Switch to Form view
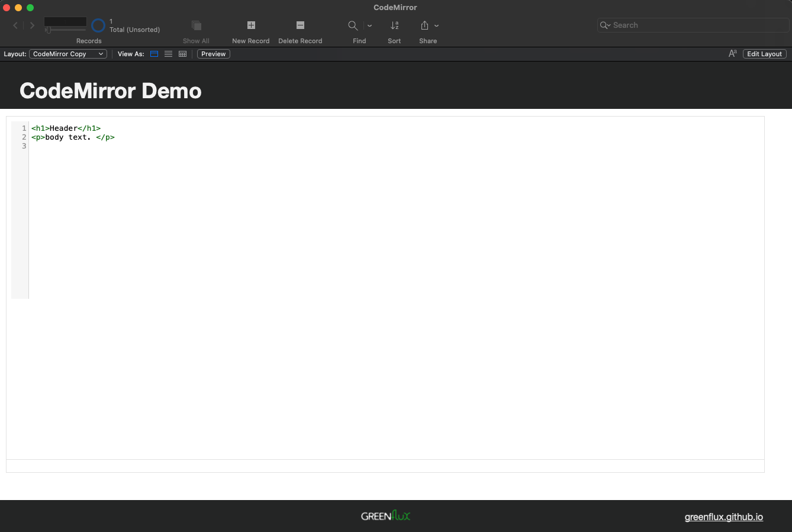The height and width of the screenshot is (532, 792). (x=154, y=54)
